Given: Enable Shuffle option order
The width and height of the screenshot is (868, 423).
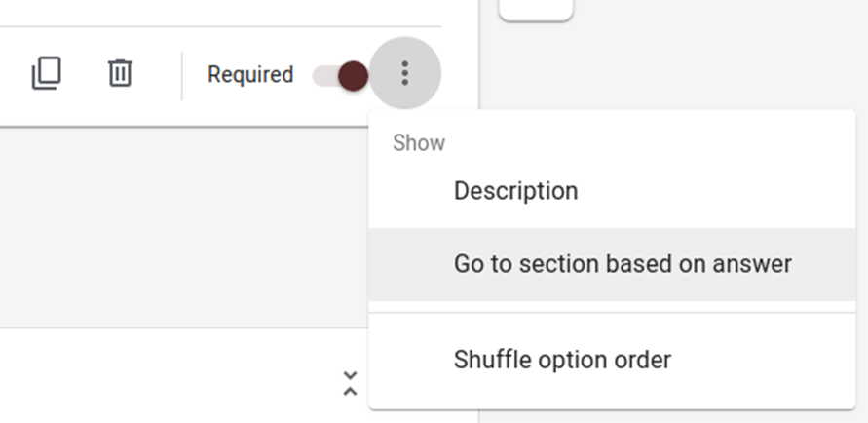Looking at the screenshot, I should pos(562,360).
